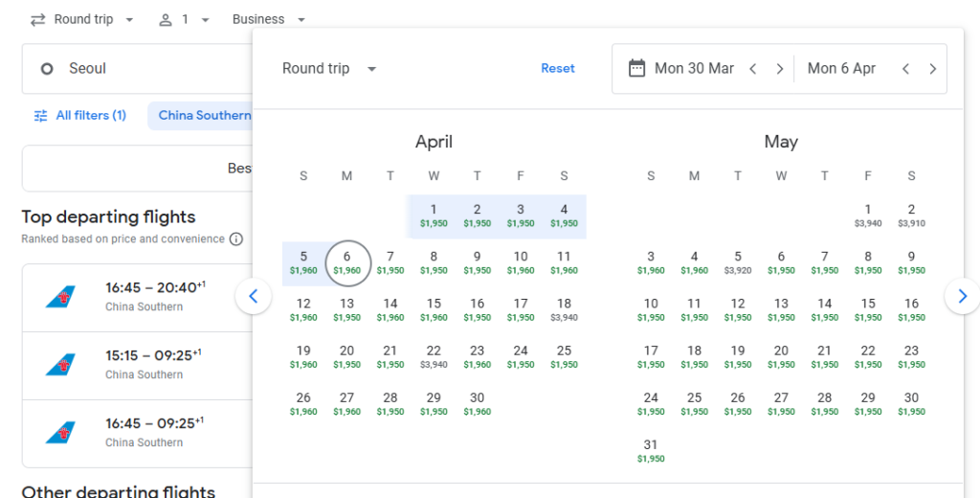Open the Round trip selector in top bar

pos(82,19)
